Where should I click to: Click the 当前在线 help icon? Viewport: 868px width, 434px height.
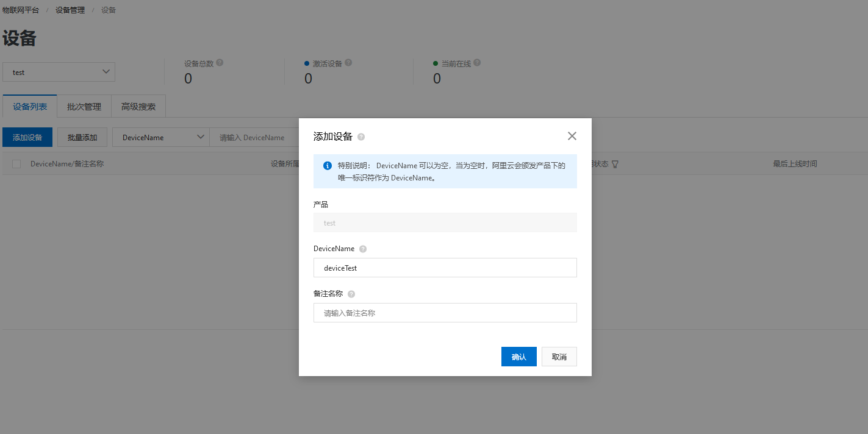tap(476, 63)
